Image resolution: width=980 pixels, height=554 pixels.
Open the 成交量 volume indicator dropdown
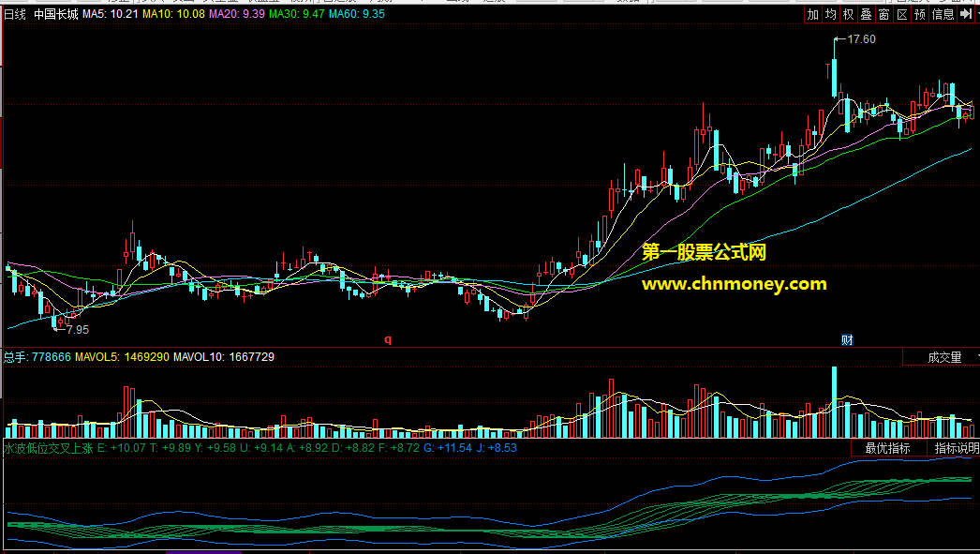[x=942, y=357]
